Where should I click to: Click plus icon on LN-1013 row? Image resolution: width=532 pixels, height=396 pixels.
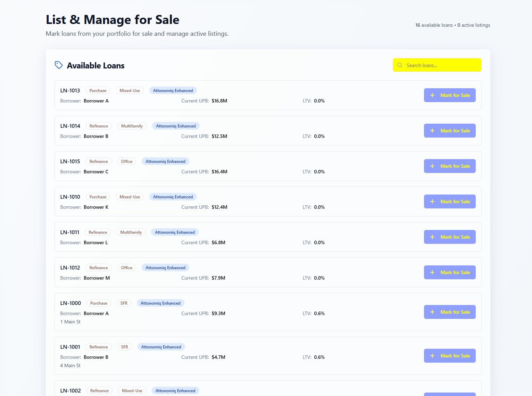pyautogui.click(x=432, y=95)
